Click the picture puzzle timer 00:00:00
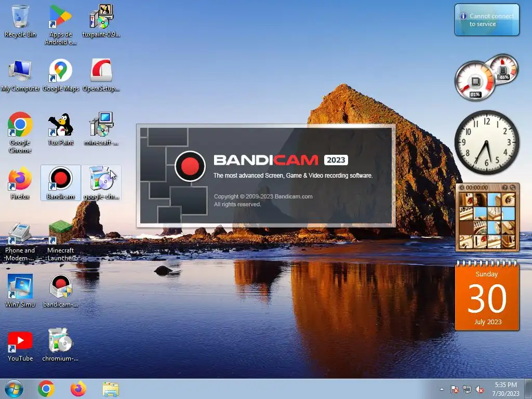532x399 pixels. click(x=477, y=188)
